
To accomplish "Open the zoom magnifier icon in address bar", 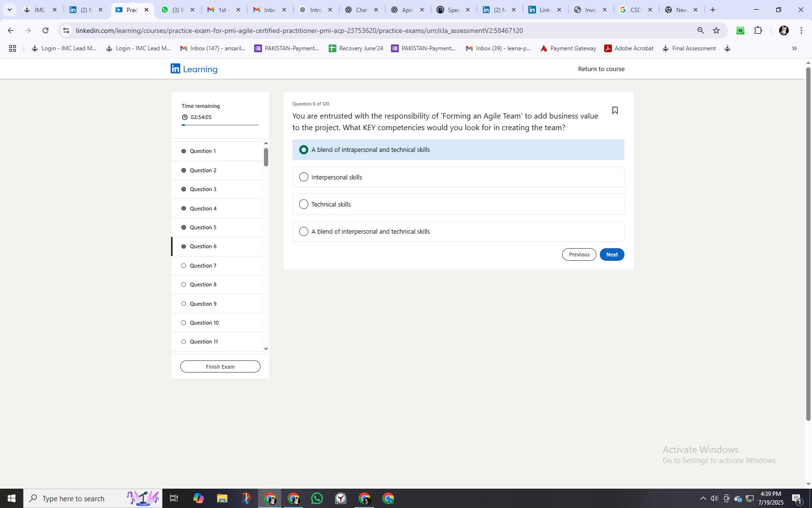I will tap(700, 30).
